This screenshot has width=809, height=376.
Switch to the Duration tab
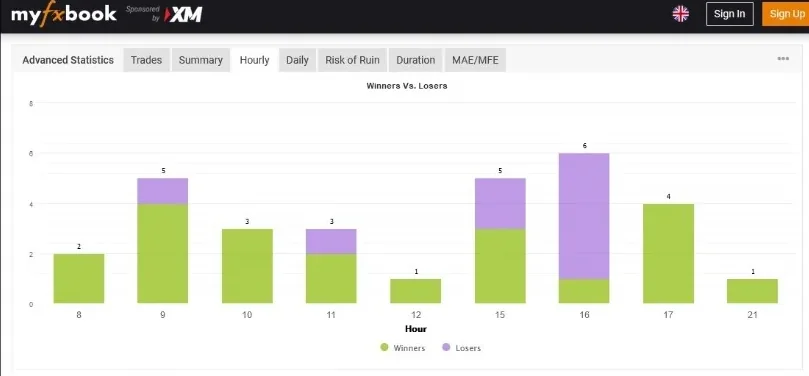click(x=416, y=60)
